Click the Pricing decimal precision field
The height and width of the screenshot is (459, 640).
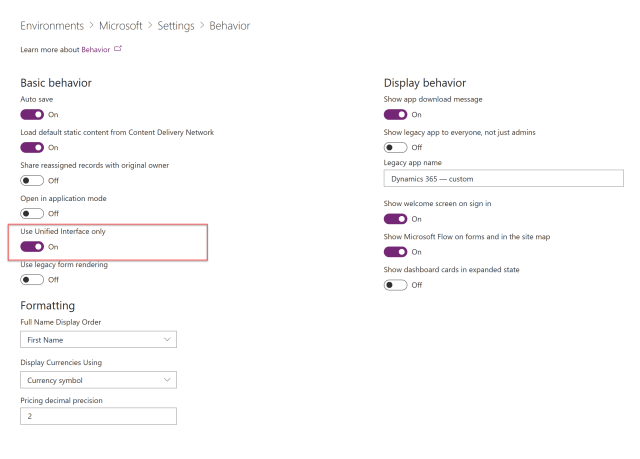[99, 416]
